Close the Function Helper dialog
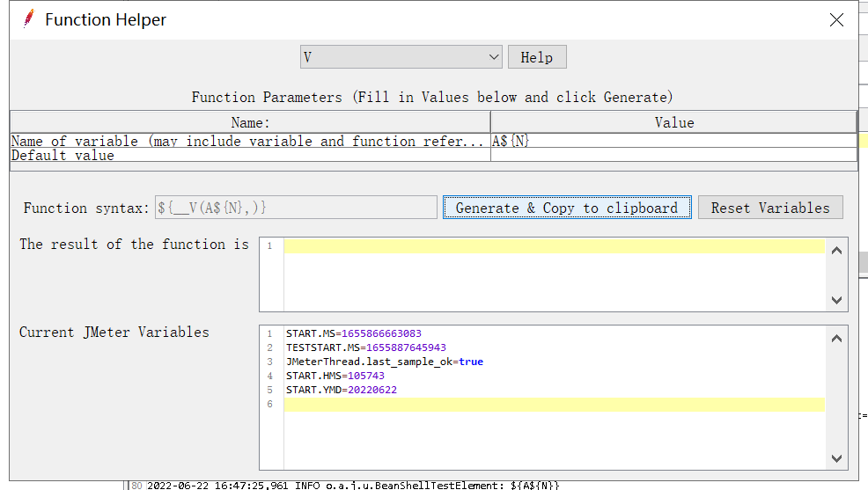This screenshot has height=490, width=868. (x=836, y=20)
